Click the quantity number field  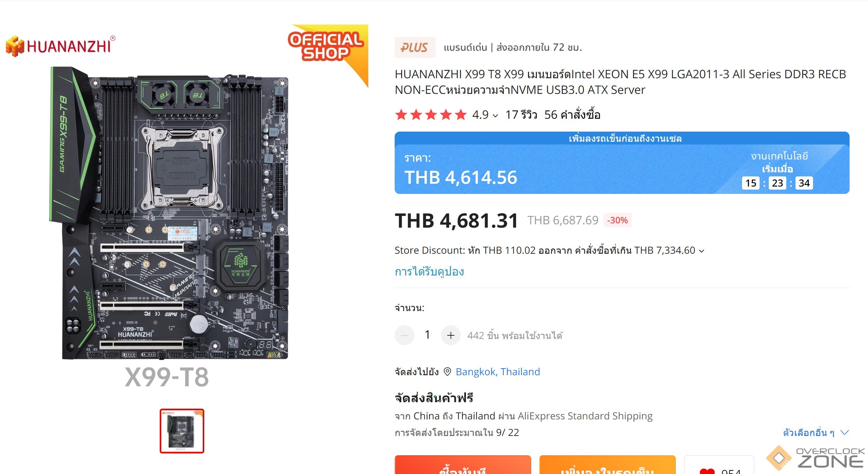[x=427, y=335]
